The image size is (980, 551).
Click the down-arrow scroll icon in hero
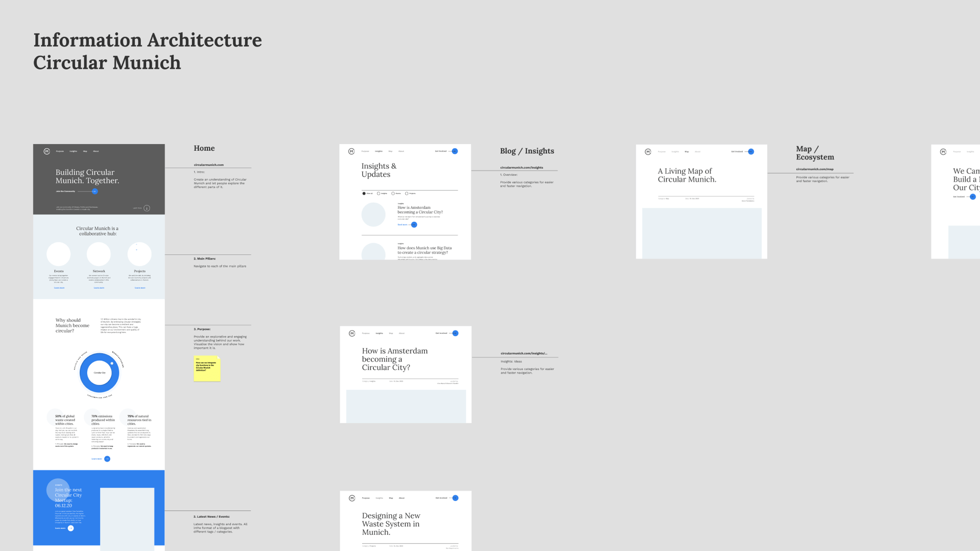(x=147, y=208)
